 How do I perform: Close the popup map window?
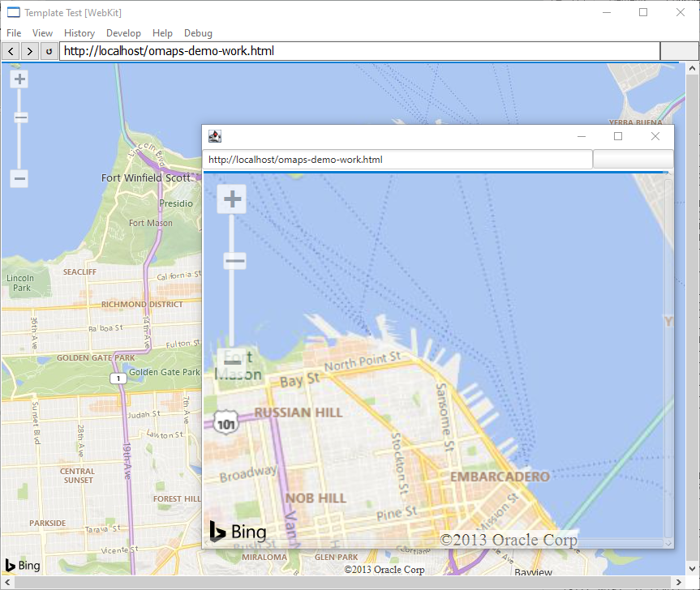pos(655,136)
